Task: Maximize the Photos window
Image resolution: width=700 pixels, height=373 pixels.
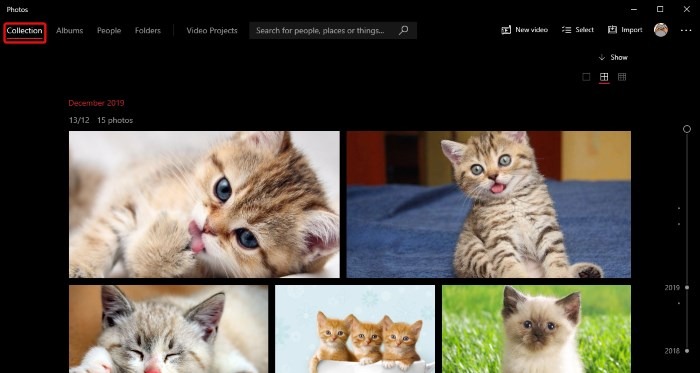Action: (660, 9)
